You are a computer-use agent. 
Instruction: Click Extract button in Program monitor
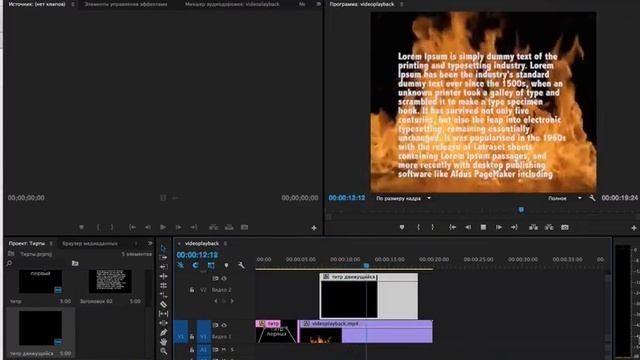[x=549, y=227]
